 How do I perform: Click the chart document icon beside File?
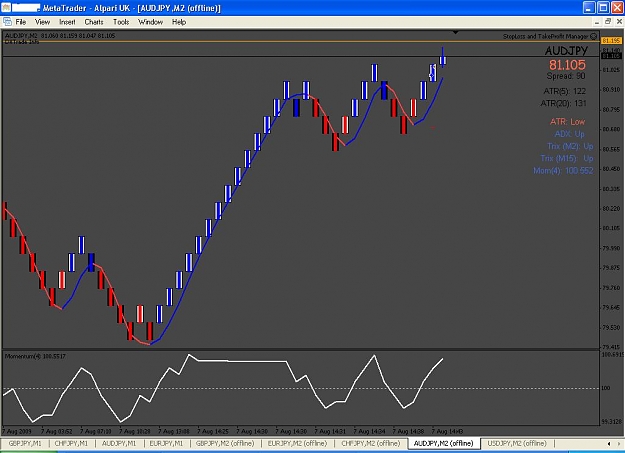pos(7,22)
